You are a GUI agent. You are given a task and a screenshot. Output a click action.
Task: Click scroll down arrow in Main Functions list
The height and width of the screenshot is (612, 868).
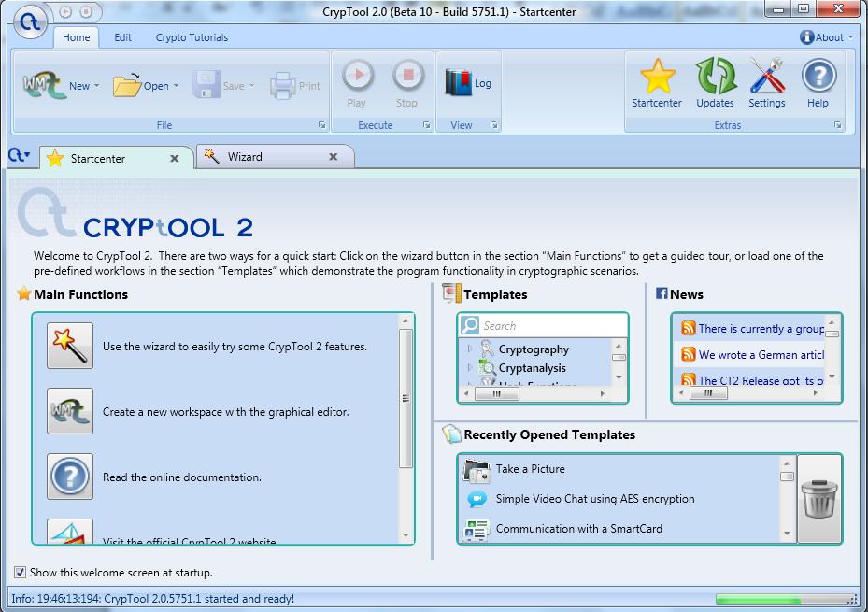pos(406,535)
